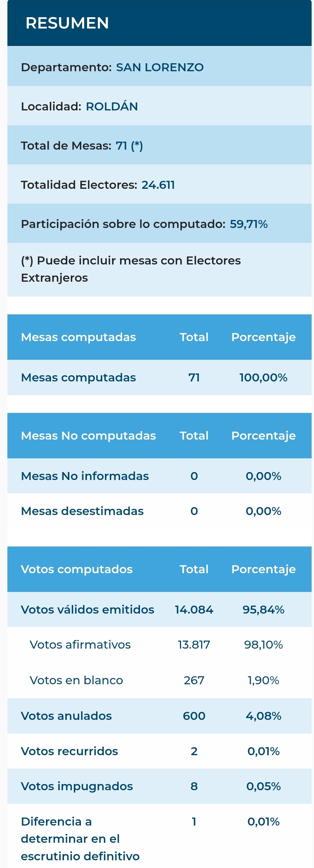Select the Votos anulados row
The image size is (314, 868).
click(x=160, y=716)
